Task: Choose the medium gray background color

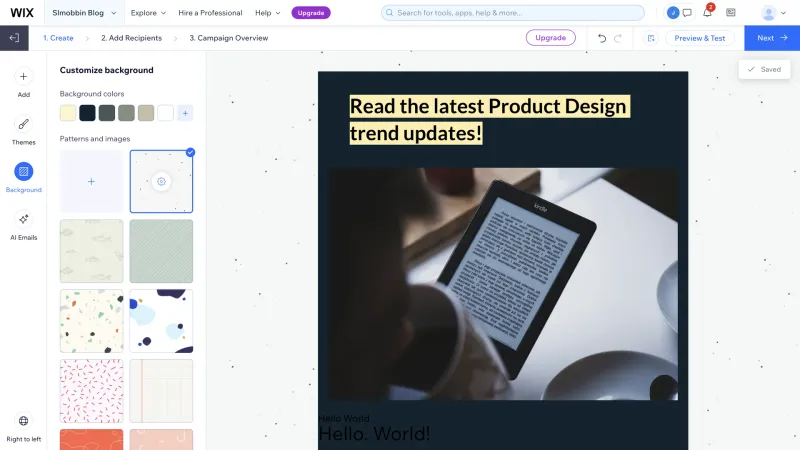Action: coord(126,113)
